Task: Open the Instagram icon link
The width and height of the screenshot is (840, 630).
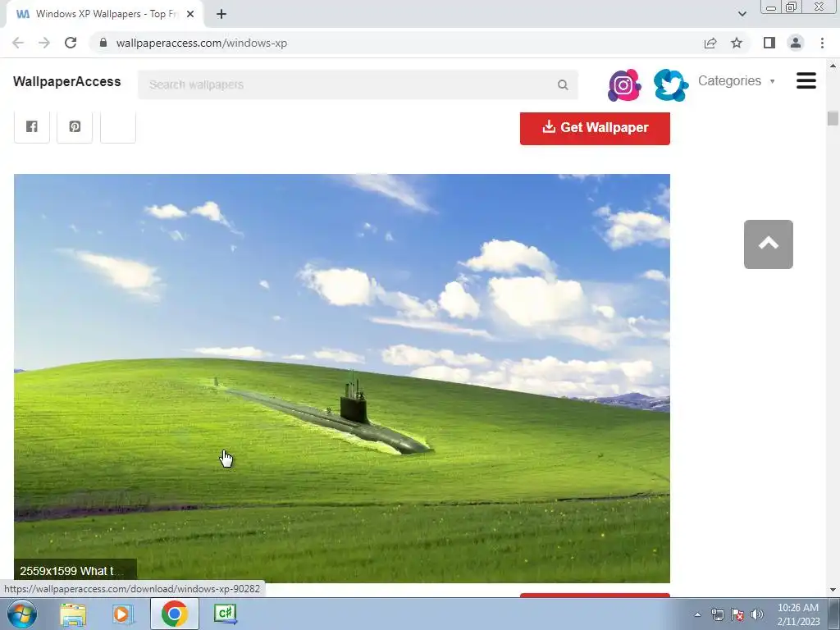Action: pyautogui.click(x=624, y=84)
